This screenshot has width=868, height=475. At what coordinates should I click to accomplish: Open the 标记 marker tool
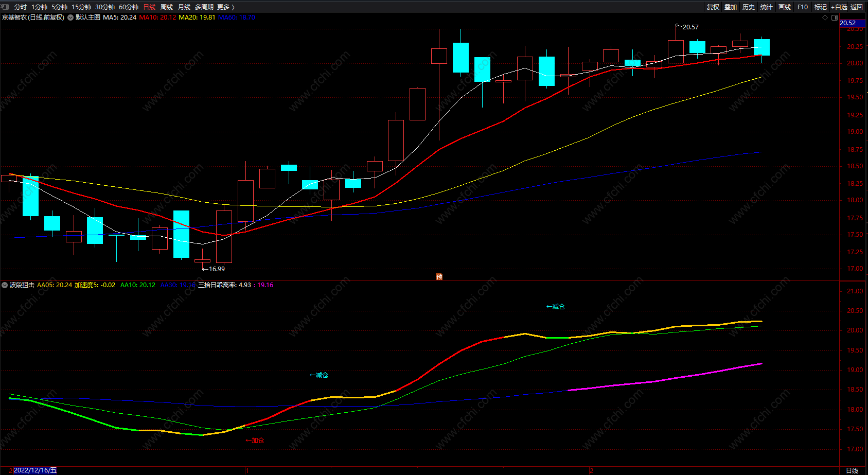pyautogui.click(x=820, y=7)
